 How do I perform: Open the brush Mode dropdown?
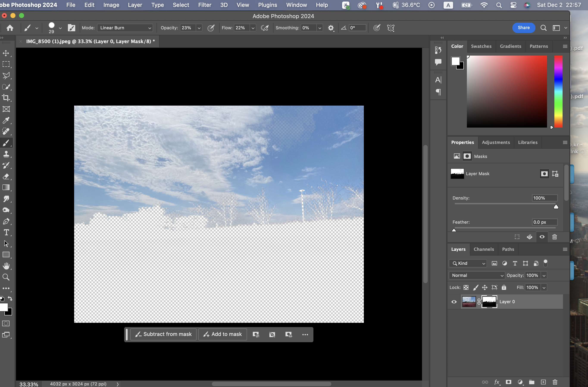coord(125,28)
